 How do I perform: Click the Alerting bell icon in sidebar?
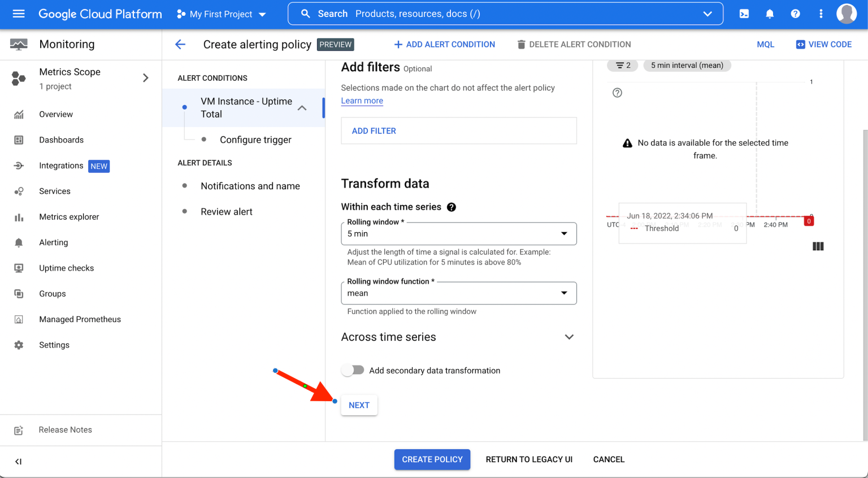19,242
